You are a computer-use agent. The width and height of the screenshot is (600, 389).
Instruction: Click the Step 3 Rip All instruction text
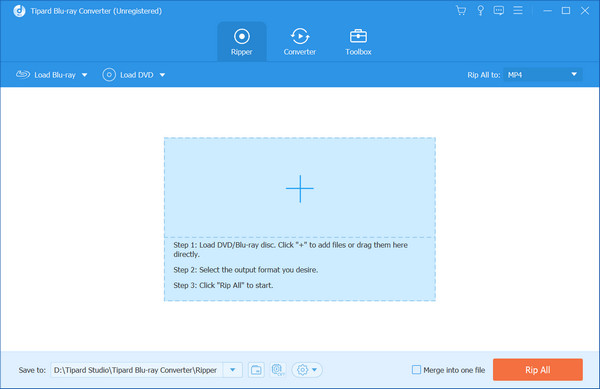[x=223, y=285]
